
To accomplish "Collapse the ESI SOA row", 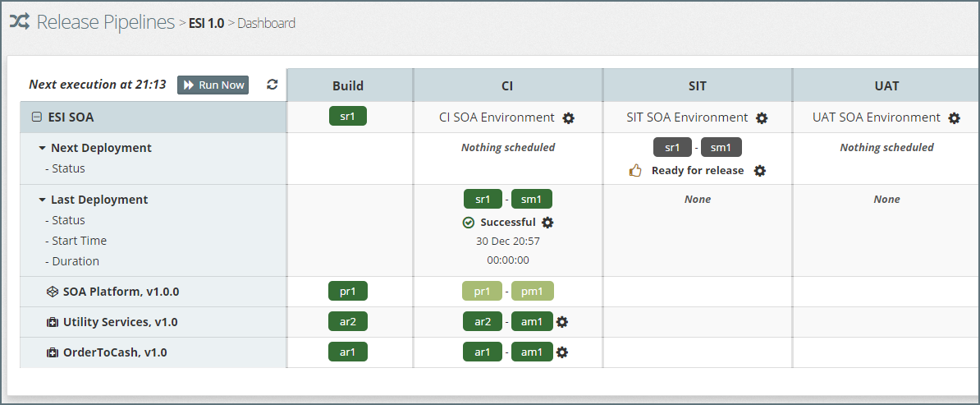I will (x=36, y=117).
